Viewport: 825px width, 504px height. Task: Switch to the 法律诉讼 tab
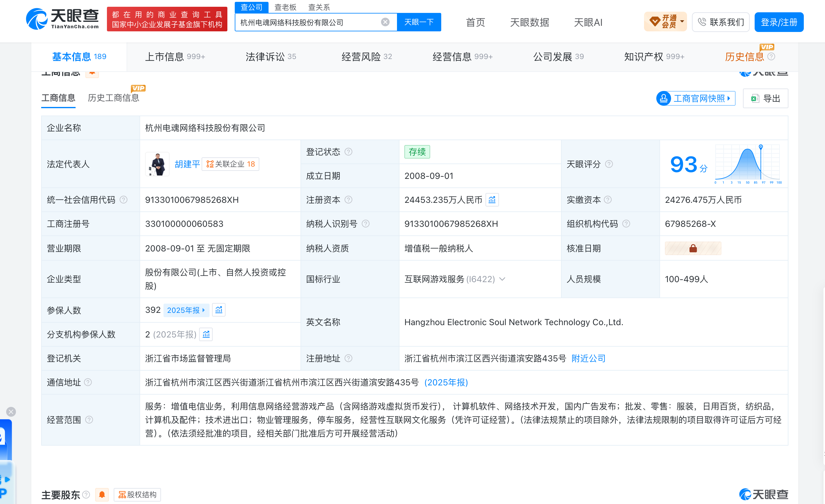271,57
